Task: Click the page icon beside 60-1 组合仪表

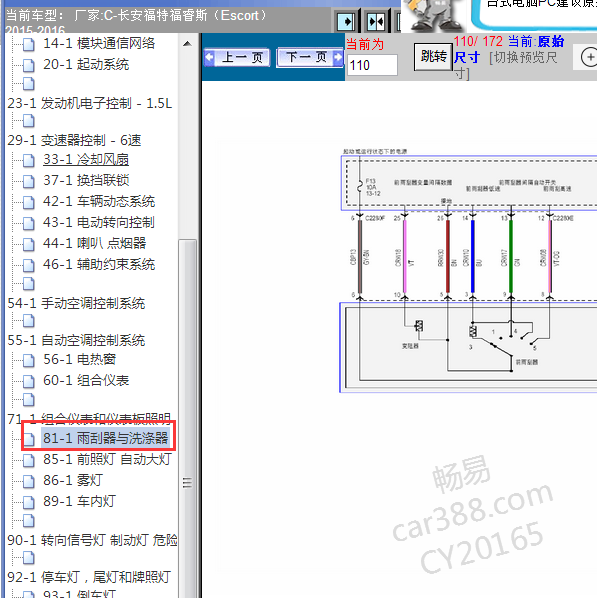Action: [29, 381]
